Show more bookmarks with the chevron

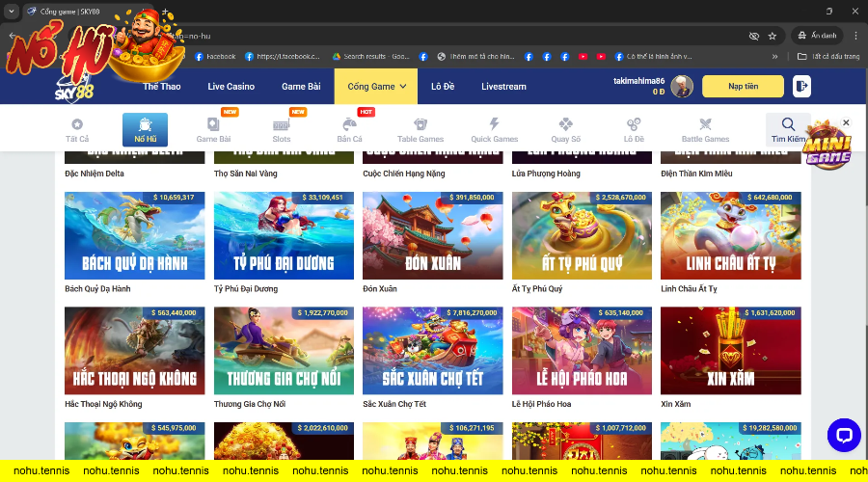[775, 57]
